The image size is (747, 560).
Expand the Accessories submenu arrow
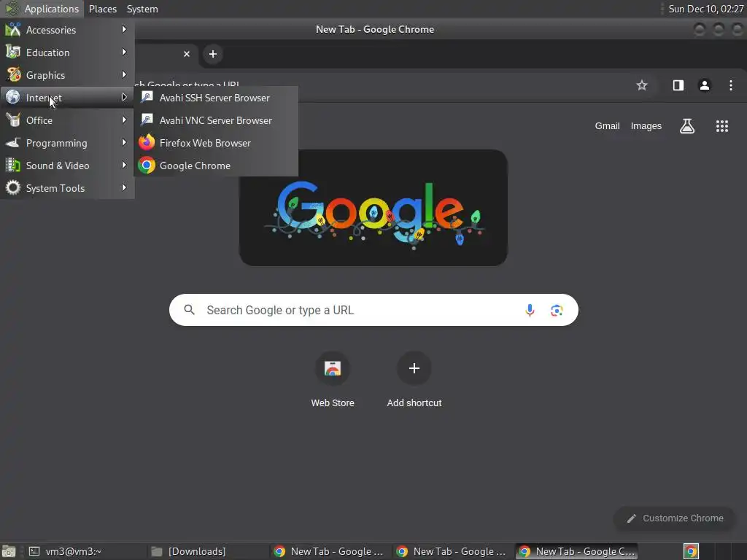click(124, 29)
